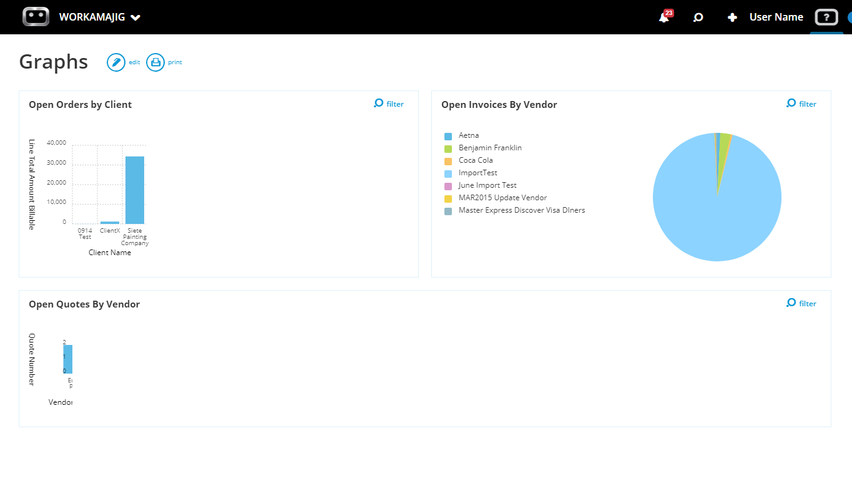Click the plus add-new icon
This screenshot has width=852, height=504.
pos(732,17)
